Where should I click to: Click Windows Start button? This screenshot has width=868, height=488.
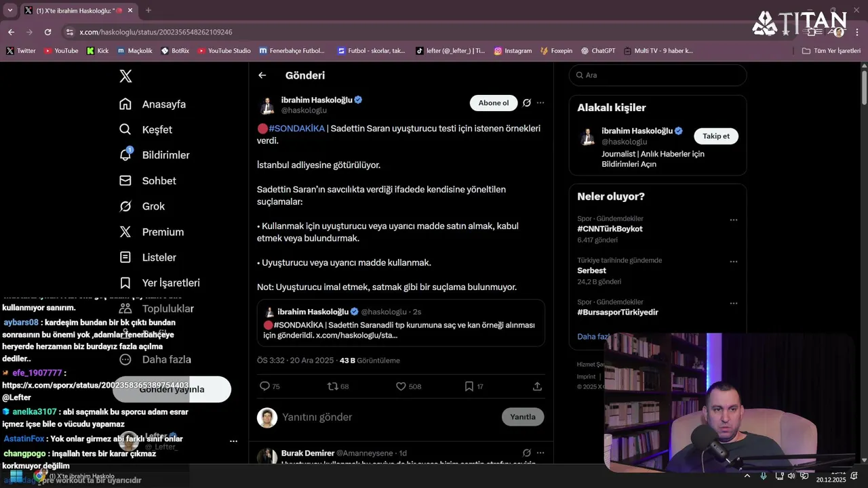(16, 476)
